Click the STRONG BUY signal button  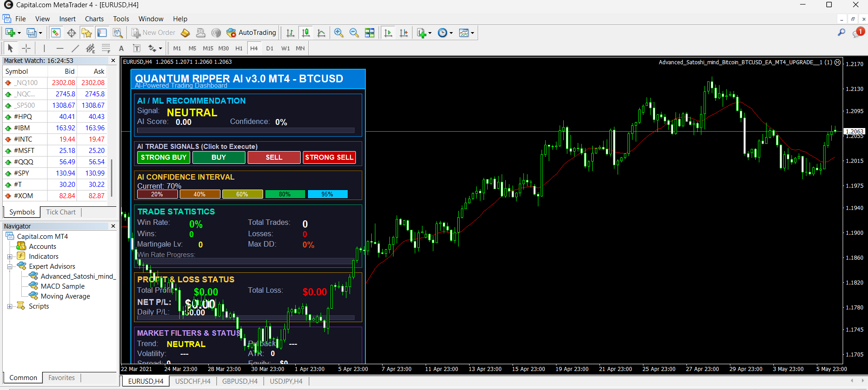pyautogui.click(x=163, y=157)
